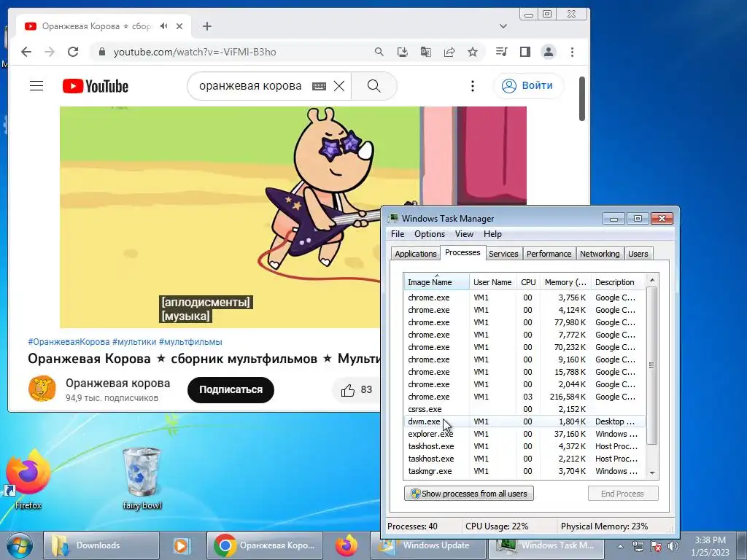Open YouTube settings three dots
This screenshot has height=560, width=747.
pos(473,86)
